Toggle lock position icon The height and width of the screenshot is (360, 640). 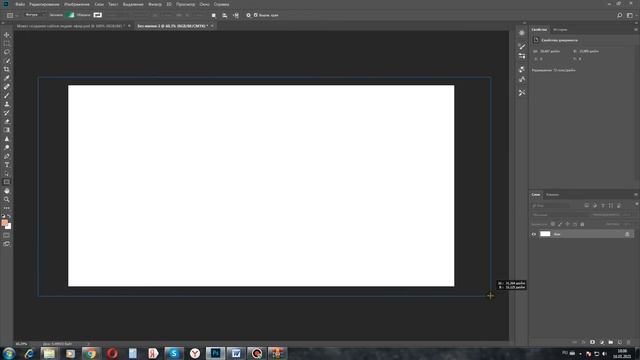tap(567, 224)
